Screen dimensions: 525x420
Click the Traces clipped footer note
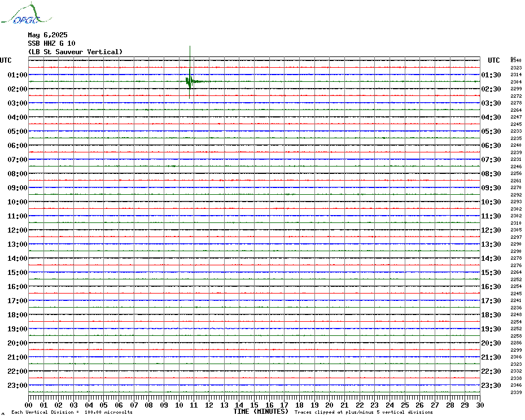pos(365,413)
